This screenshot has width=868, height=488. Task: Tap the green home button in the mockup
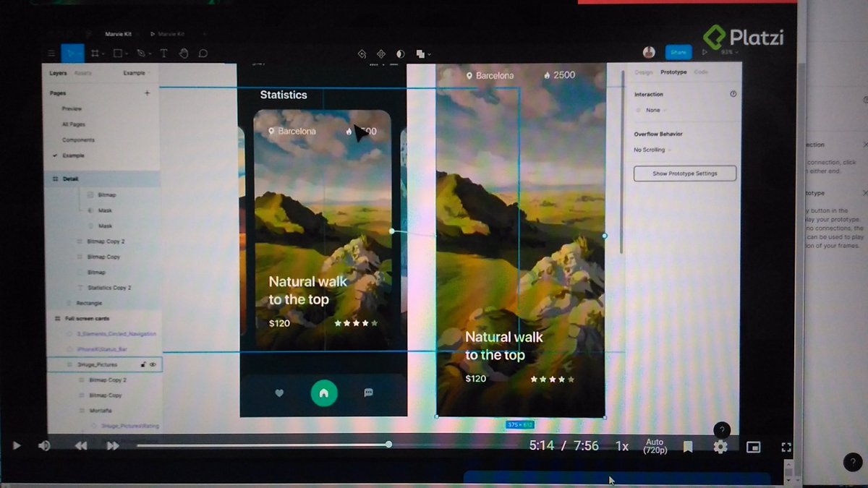tap(324, 393)
